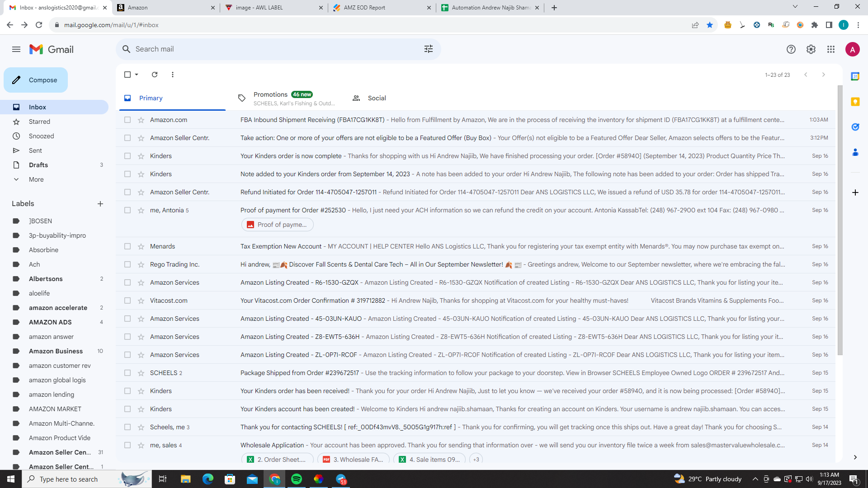
Task: Open a new browser tab
Action: point(554,8)
